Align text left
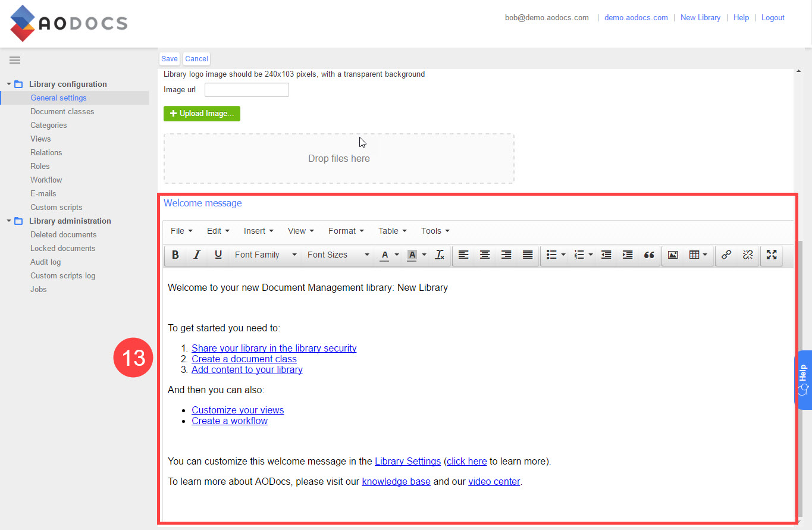The image size is (812, 530). click(x=463, y=255)
